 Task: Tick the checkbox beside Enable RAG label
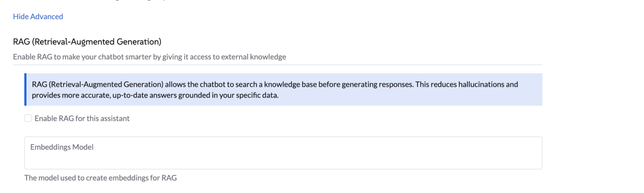pyautogui.click(x=28, y=119)
